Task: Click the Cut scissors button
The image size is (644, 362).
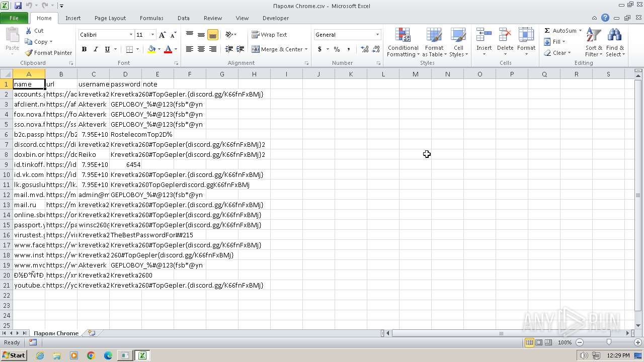Action: tap(35, 31)
